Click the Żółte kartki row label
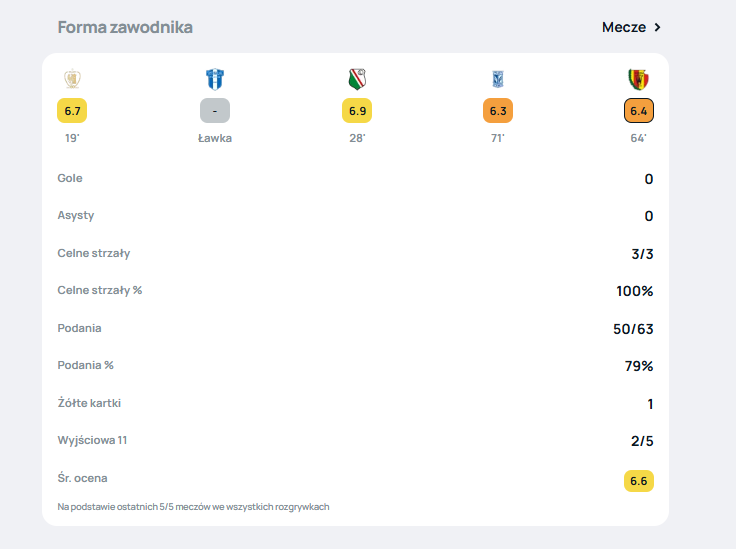Screen dimensions: 736x549 [x=89, y=403]
